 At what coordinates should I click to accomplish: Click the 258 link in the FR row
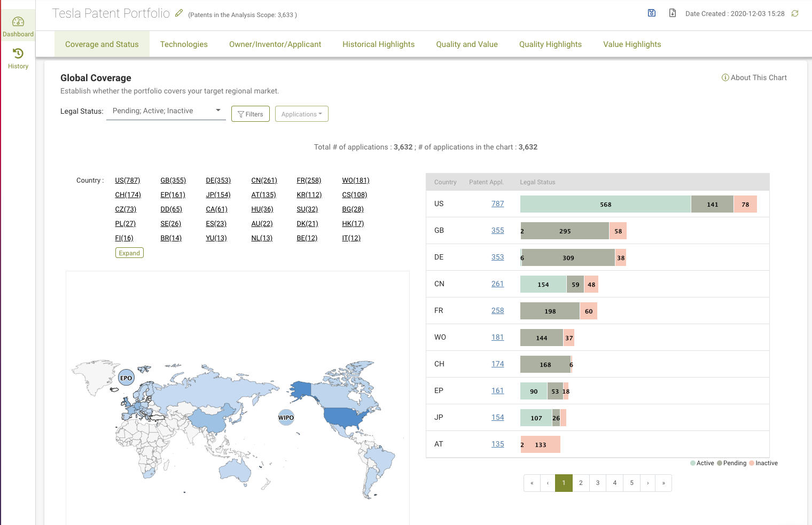coord(498,310)
